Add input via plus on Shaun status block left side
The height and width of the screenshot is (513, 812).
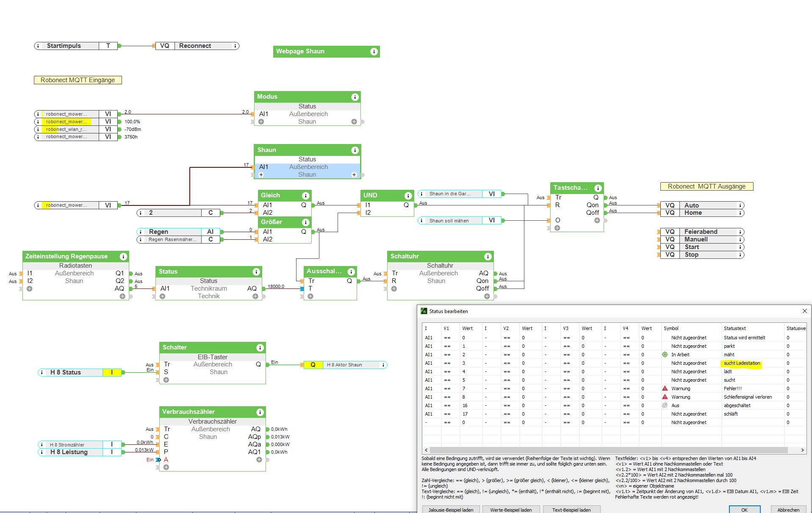pyautogui.click(x=261, y=175)
